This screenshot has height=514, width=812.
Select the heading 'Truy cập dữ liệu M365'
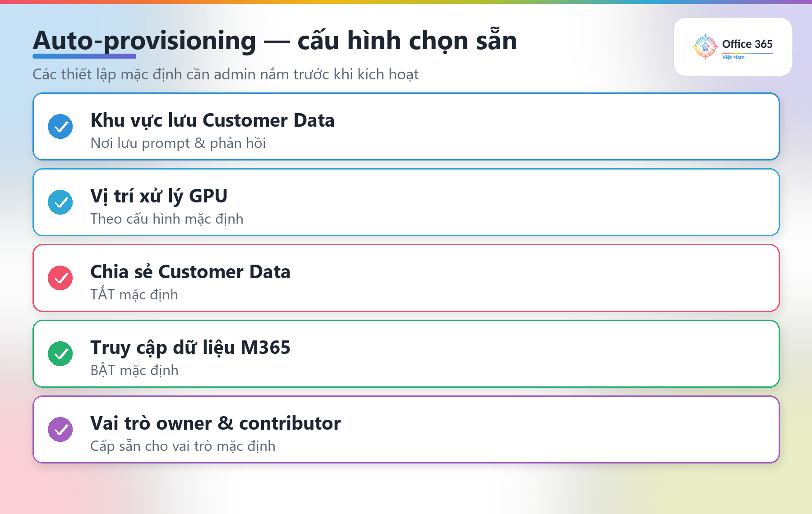tap(190, 348)
